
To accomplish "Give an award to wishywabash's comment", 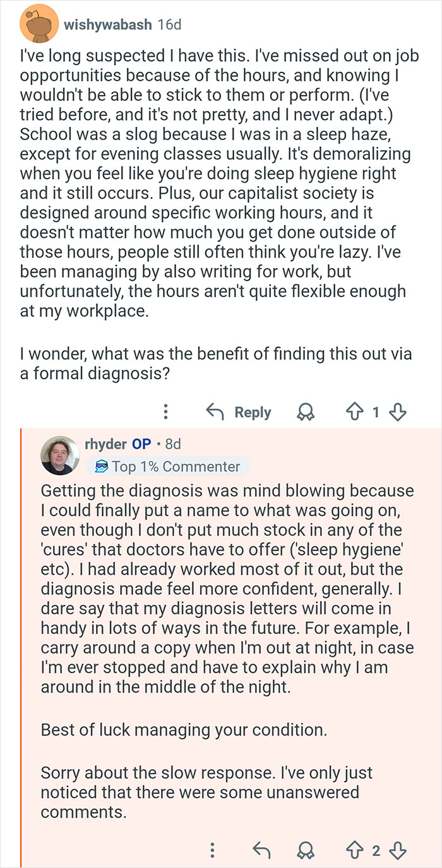I will pos(306,413).
